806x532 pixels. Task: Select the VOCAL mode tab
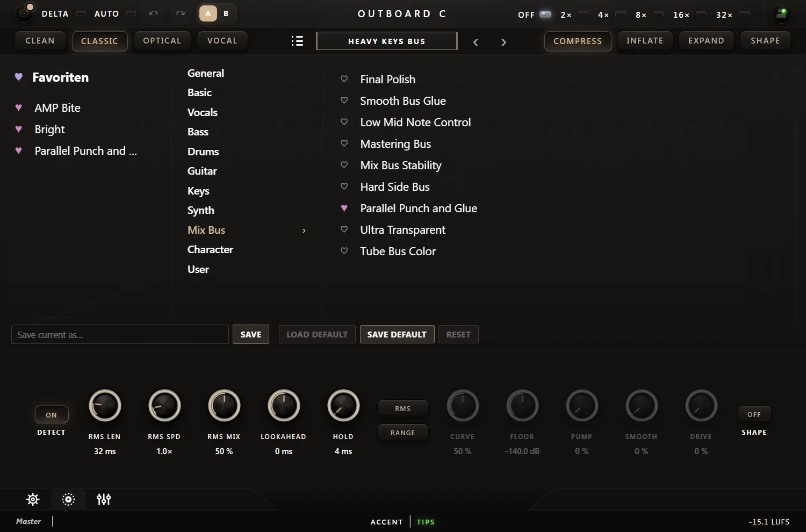pyautogui.click(x=222, y=41)
